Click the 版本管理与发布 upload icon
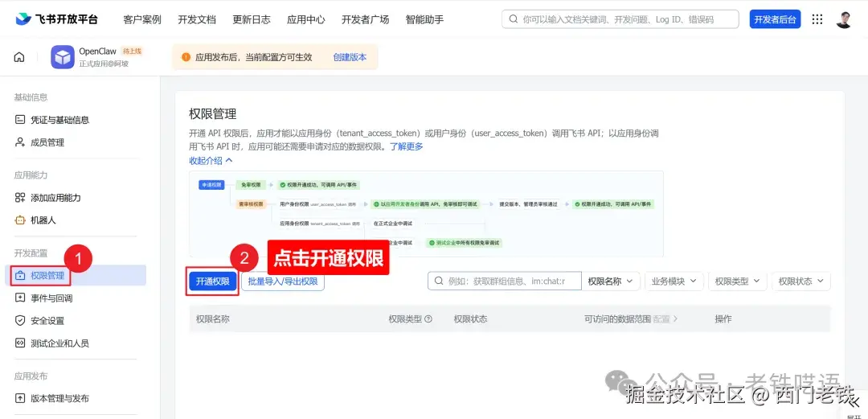The width and height of the screenshot is (868, 419). coord(20,399)
